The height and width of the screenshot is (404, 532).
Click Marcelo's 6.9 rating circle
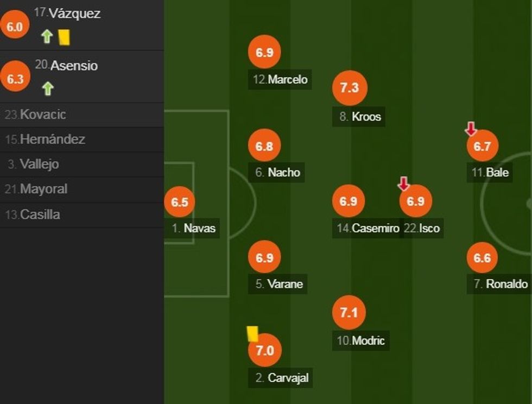coord(264,52)
